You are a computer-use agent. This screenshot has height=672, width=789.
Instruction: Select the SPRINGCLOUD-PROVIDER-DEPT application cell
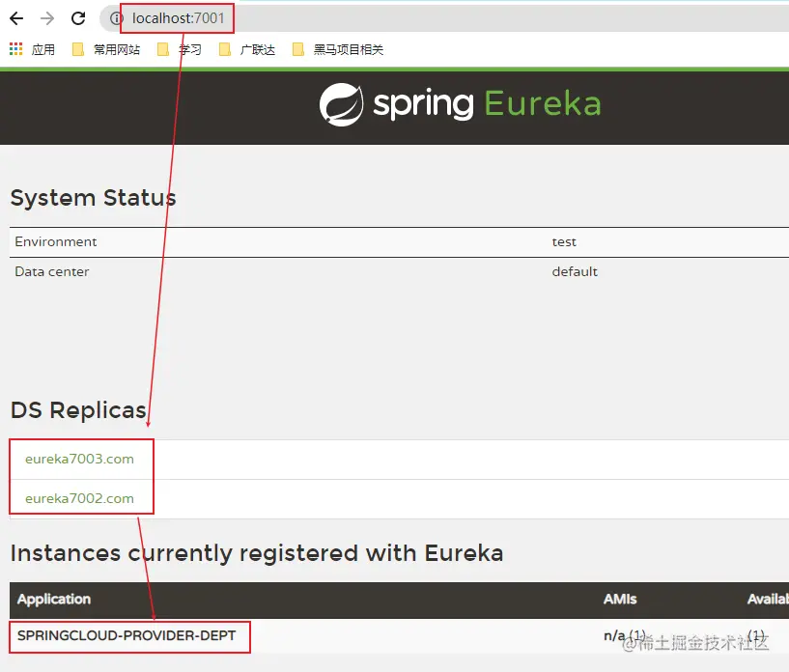127,635
